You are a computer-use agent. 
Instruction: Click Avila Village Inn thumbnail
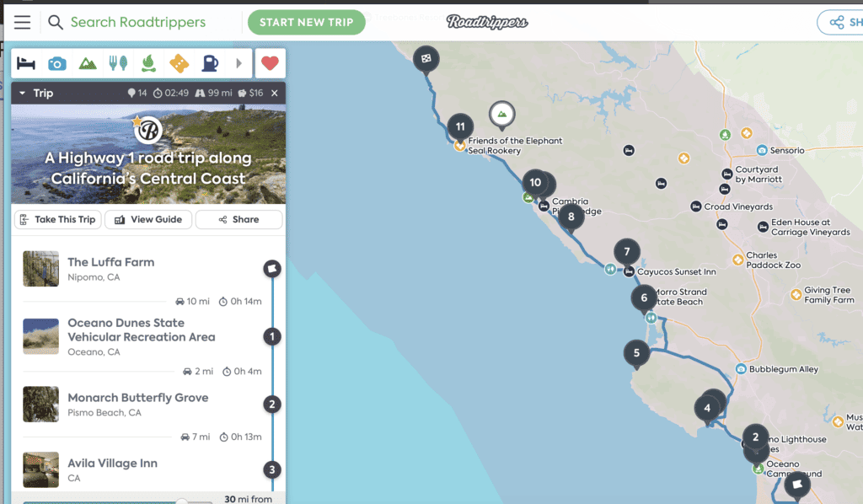pyautogui.click(x=40, y=469)
